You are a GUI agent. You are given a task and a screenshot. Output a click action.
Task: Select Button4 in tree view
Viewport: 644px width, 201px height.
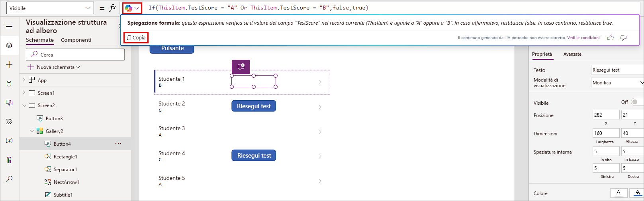point(62,144)
